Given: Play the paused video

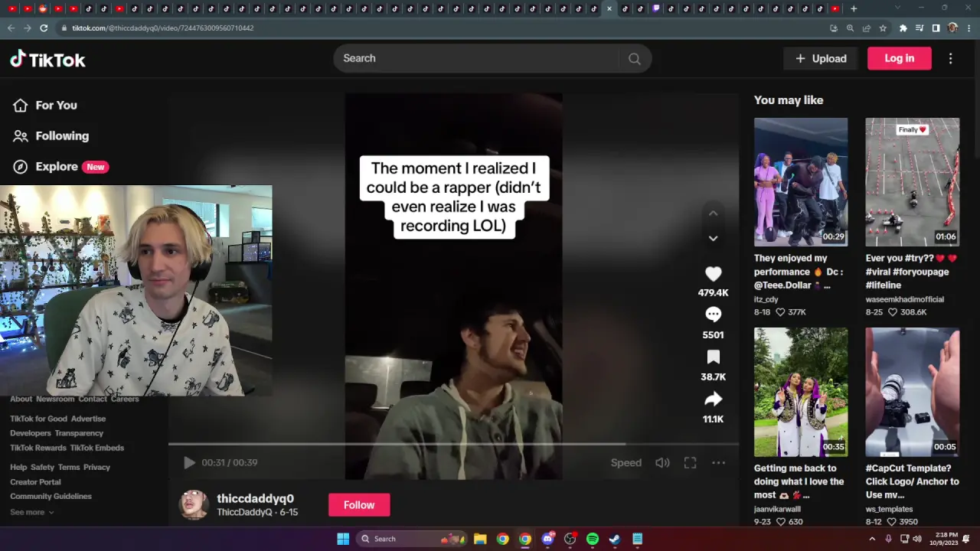Looking at the screenshot, I should pyautogui.click(x=189, y=462).
